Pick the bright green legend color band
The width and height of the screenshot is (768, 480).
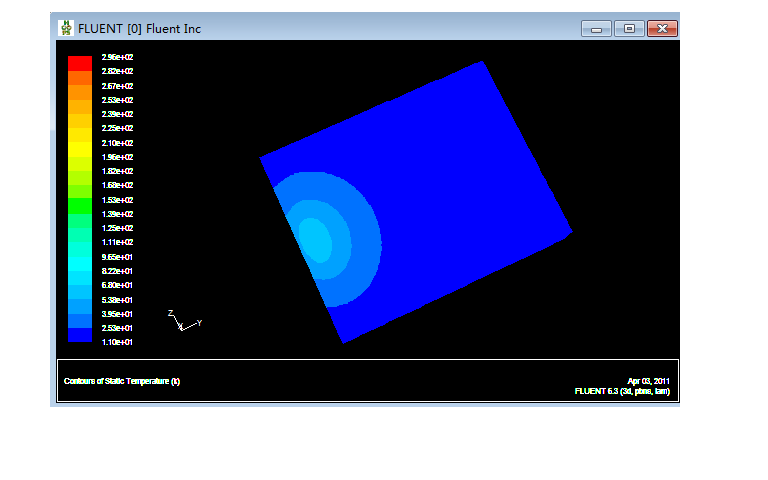coord(80,205)
